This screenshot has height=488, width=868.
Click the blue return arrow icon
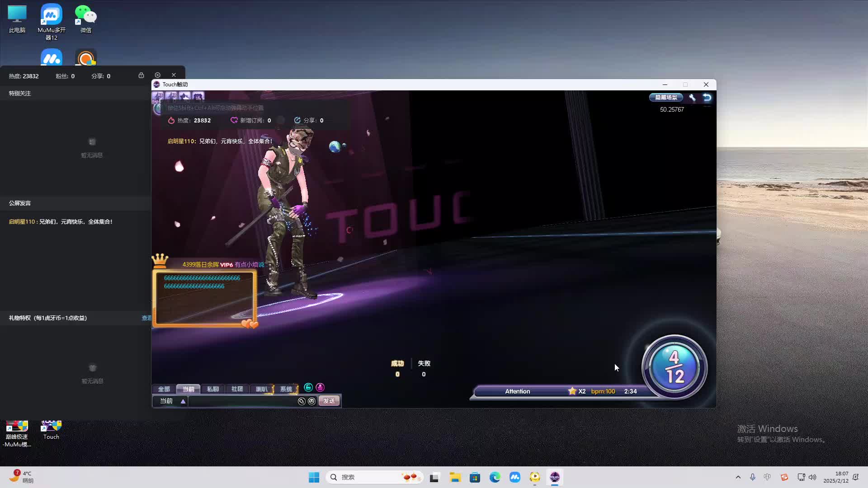pyautogui.click(x=707, y=98)
